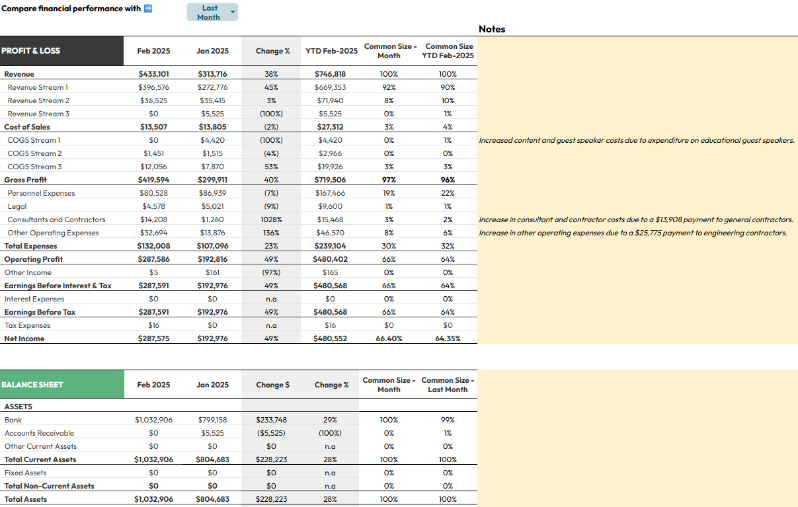The height and width of the screenshot is (507, 798).
Task: Select Common Size - Last Month header
Action: pyautogui.click(x=448, y=385)
